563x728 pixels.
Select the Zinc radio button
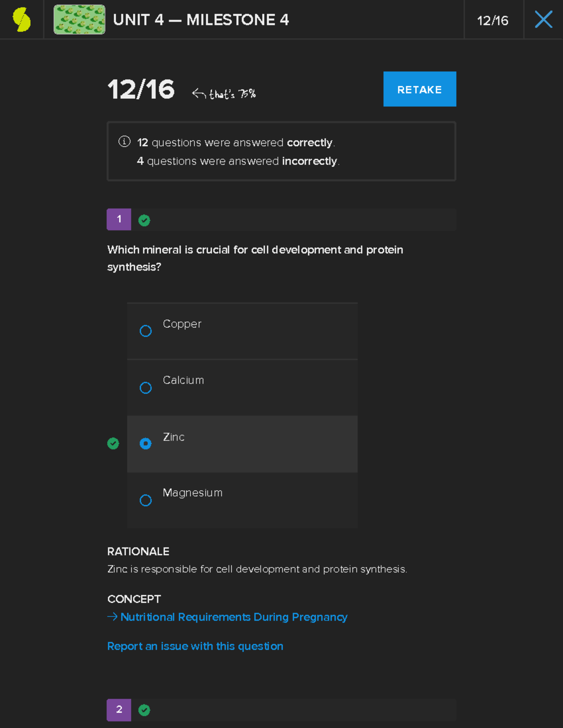(146, 443)
